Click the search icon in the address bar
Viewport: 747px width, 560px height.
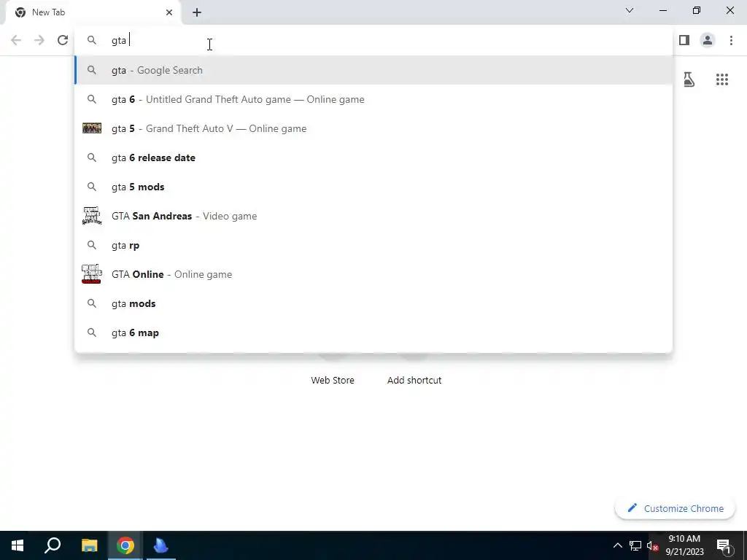click(91, 41)
